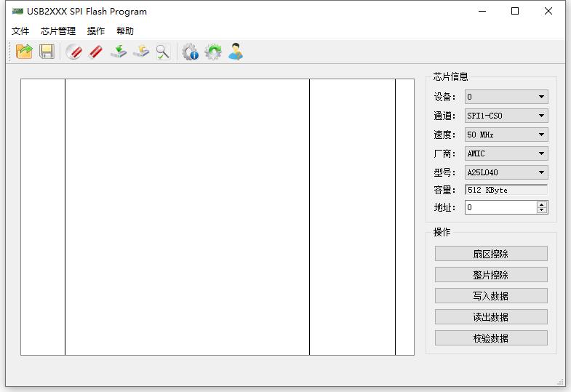Expand the 通道 SPI1-CS0 channel dropdown
This screenshot has height=392, width=571.
506,116
